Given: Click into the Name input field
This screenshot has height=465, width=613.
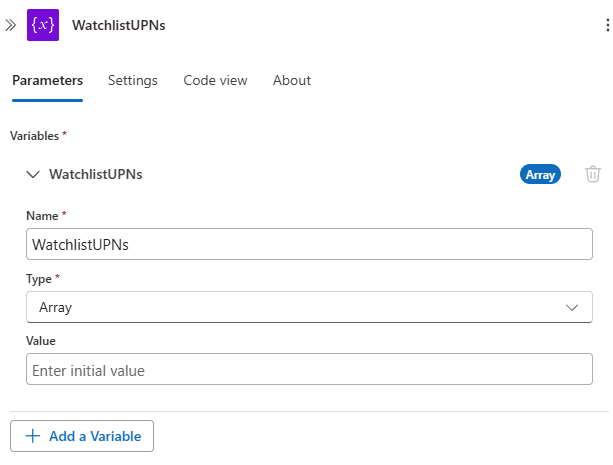Looking at the screenshot, I should click(x=309, y=244).
